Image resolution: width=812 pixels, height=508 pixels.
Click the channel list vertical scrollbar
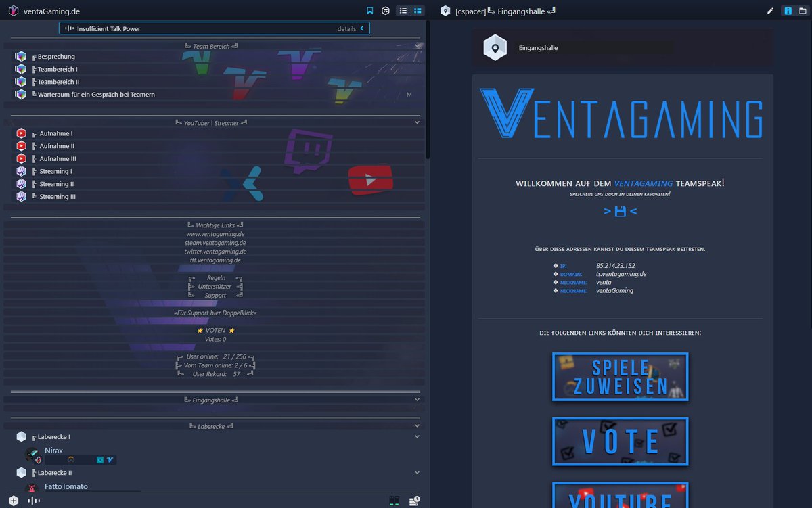pyautogui.click(x=428, y=89)
